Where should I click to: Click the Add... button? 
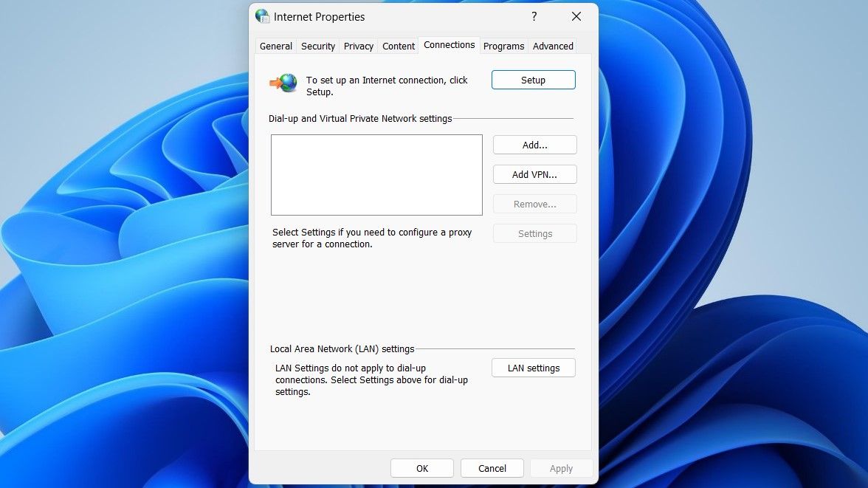[534, 145]
